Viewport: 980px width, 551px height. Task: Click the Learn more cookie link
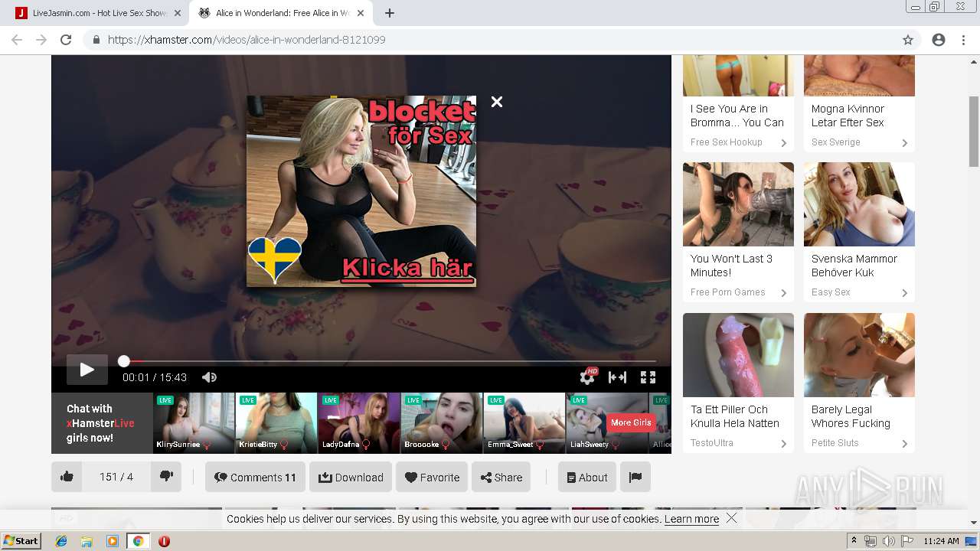(x=691, y=519)
